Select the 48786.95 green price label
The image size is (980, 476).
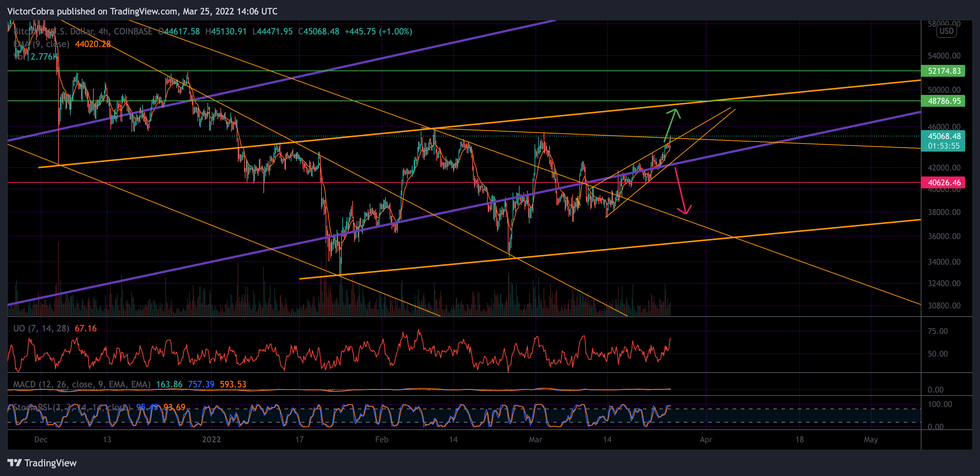pyautogui.click(x=943, y=101)
